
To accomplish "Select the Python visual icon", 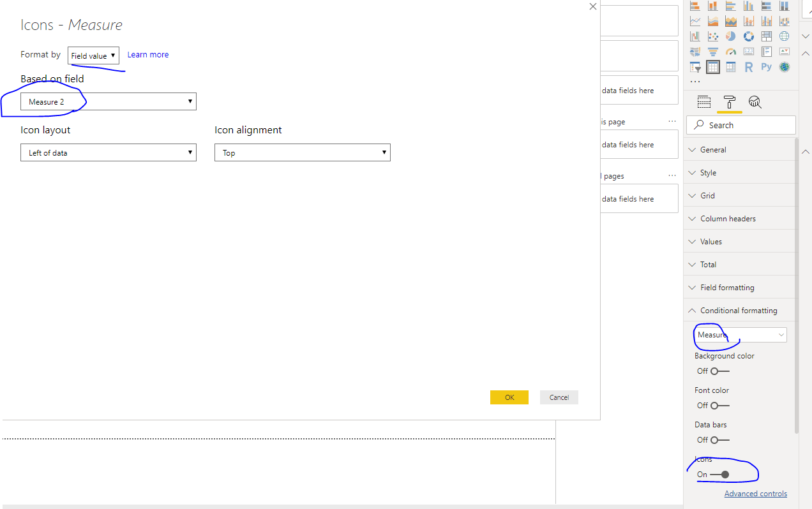I will 767,67.
